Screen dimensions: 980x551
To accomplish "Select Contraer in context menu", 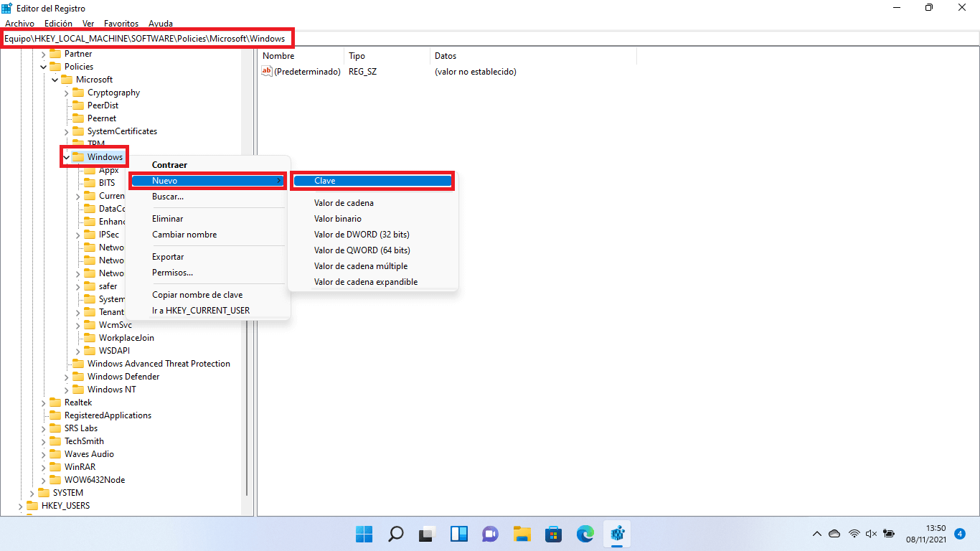I will 208,165.
